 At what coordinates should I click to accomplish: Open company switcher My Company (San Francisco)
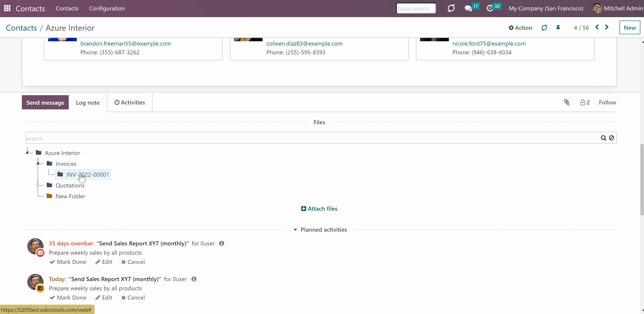click(x=546, y=8)
